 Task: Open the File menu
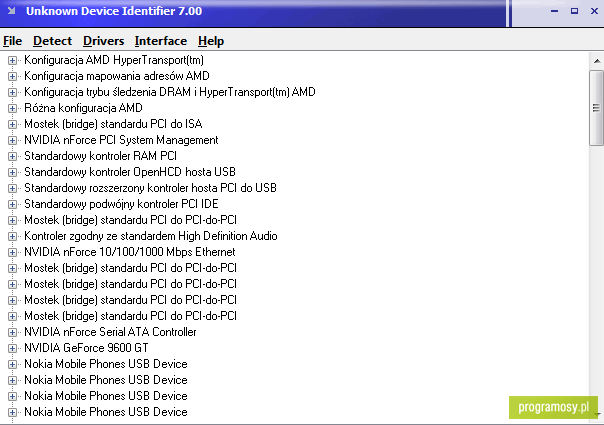coord(13,41)
